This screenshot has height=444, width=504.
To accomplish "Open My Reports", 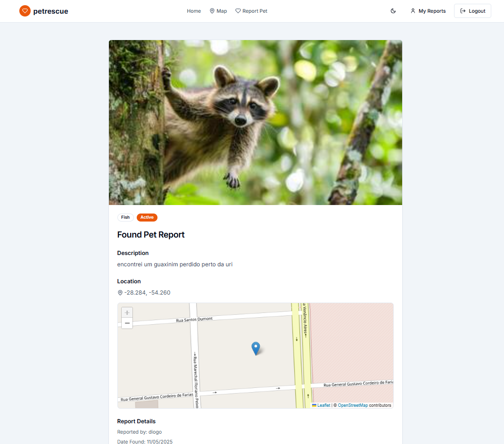I will click(x=428, y=11).
